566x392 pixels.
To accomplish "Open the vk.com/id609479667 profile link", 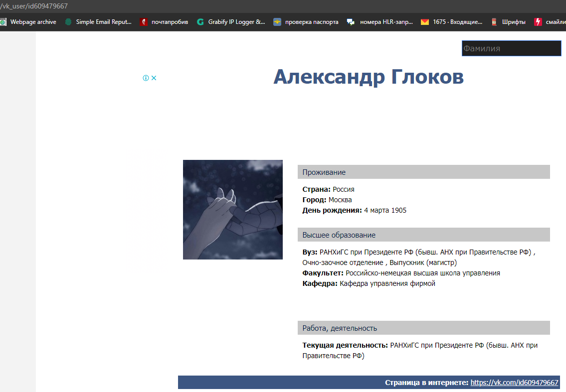I will point(514,382).
